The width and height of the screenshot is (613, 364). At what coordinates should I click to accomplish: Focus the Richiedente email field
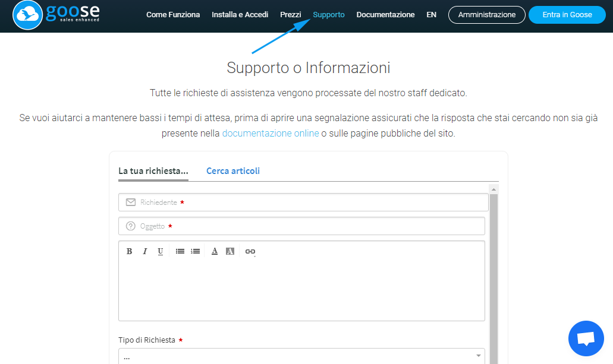click(x=303, y=202)
